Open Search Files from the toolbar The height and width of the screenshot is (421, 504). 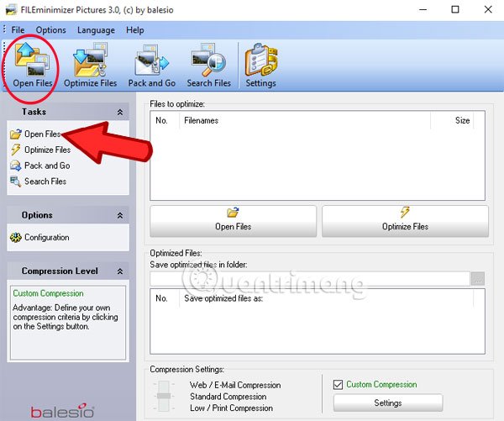tap(209, 66)
